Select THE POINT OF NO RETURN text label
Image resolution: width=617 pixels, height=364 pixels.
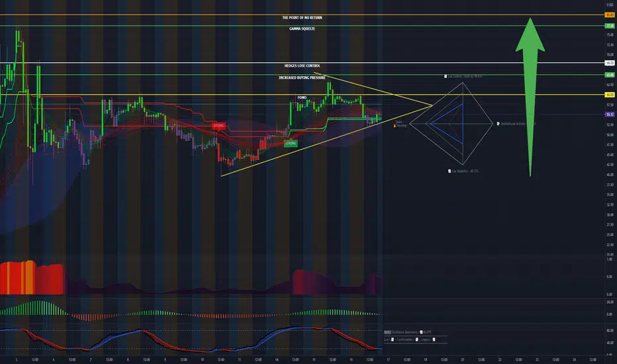click(x=302, y=18)
